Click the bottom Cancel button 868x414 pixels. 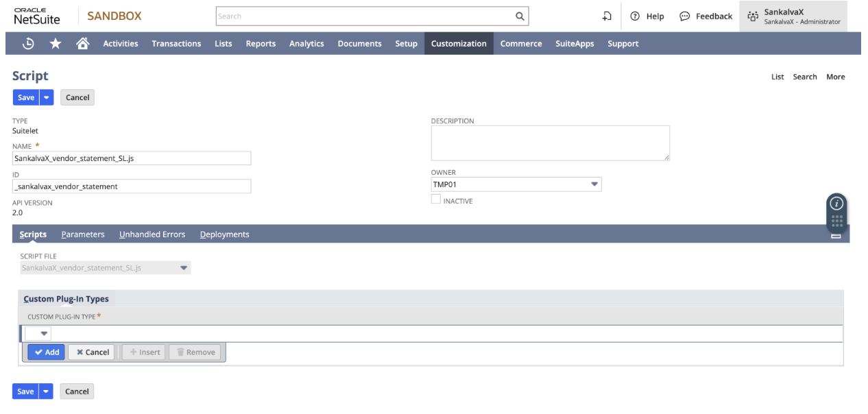77,391
